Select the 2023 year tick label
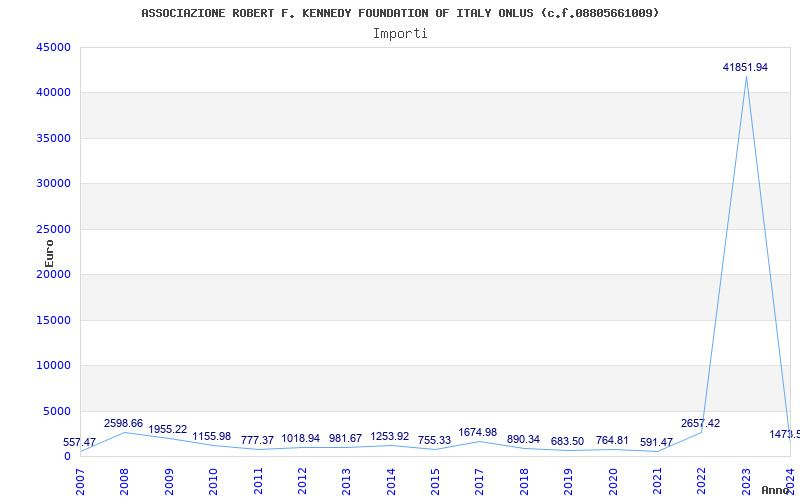Screen dimensions: 800x500 (x=746, y=482)
